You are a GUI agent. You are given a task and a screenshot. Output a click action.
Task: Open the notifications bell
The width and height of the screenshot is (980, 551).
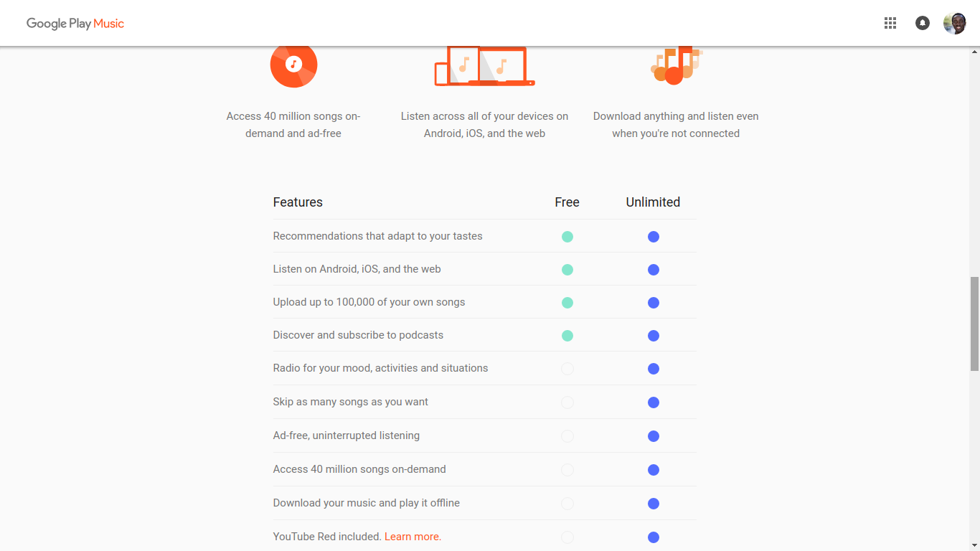[923, 23]
